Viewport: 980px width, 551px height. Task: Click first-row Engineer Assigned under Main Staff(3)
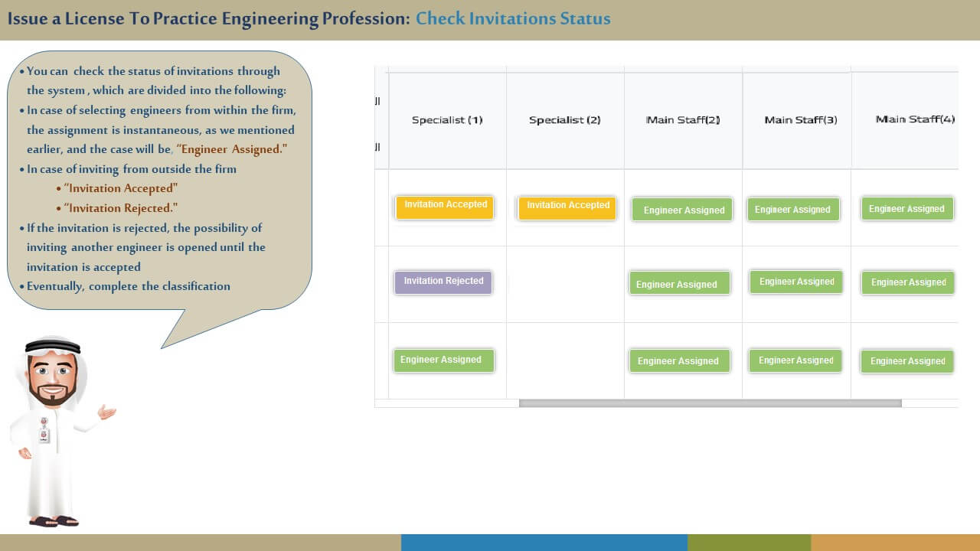[x=793, y=210]
